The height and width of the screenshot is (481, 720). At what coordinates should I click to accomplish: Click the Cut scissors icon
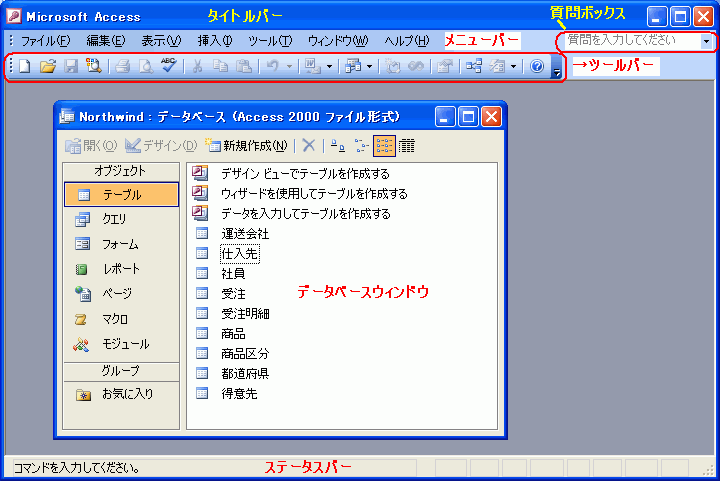(x=197, y=67)
